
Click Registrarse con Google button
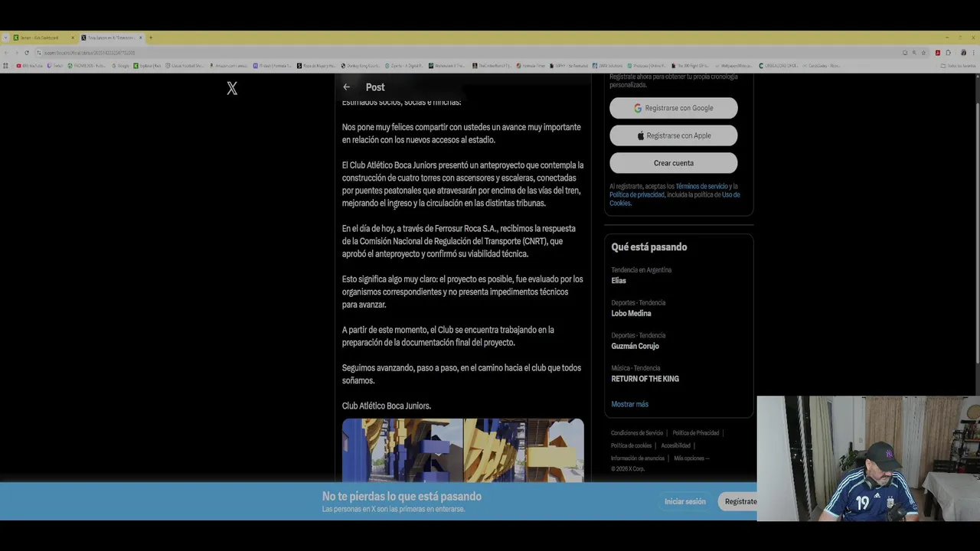click(673, 108)
